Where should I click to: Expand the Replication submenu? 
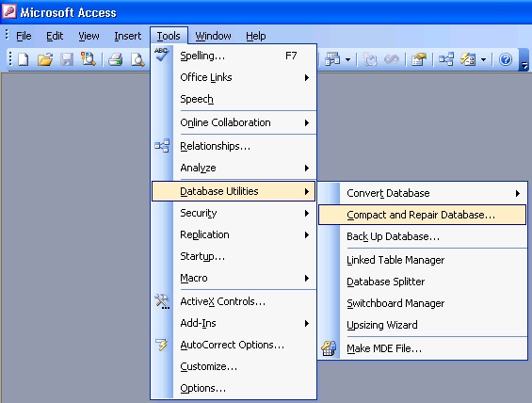234,234
